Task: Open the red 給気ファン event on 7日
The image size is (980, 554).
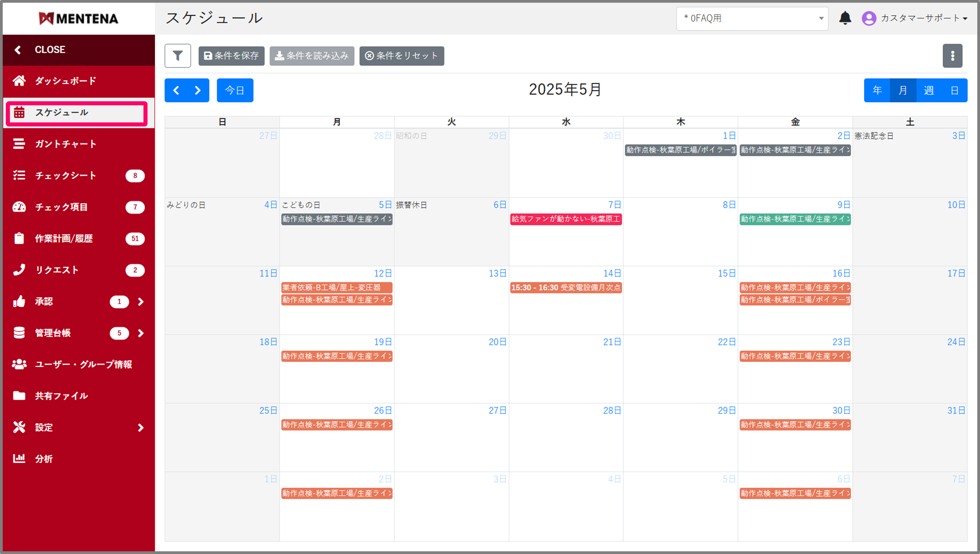Action: click(x=565, y=219)
